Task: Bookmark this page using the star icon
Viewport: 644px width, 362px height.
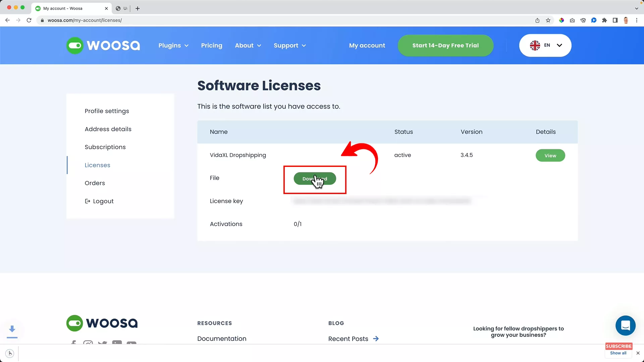Action: coord(548,20)
